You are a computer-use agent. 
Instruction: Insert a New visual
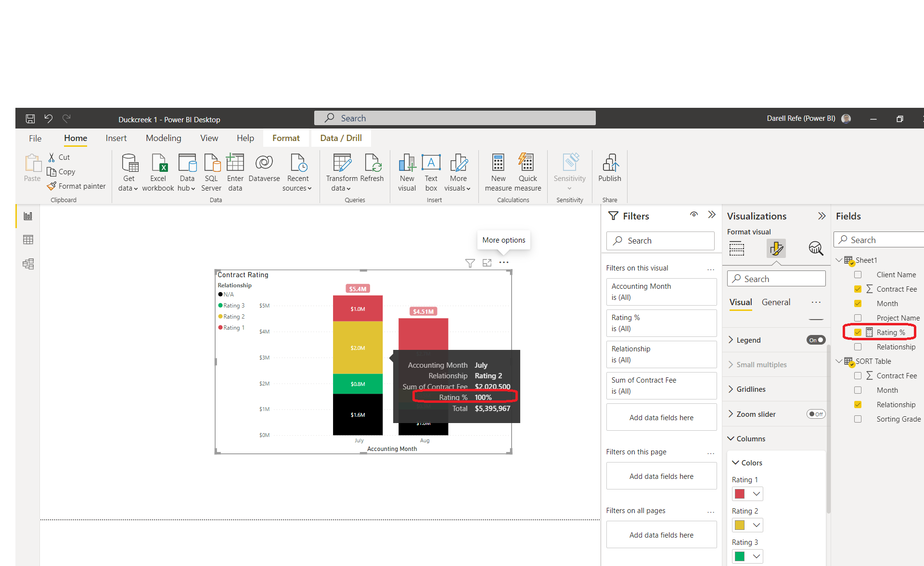coord(407,173)
